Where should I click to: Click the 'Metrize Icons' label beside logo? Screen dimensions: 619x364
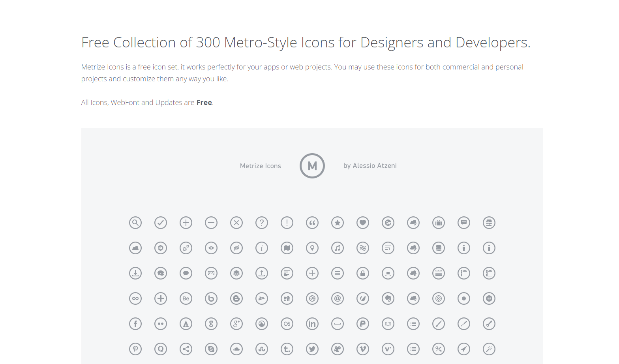(261, 166)
